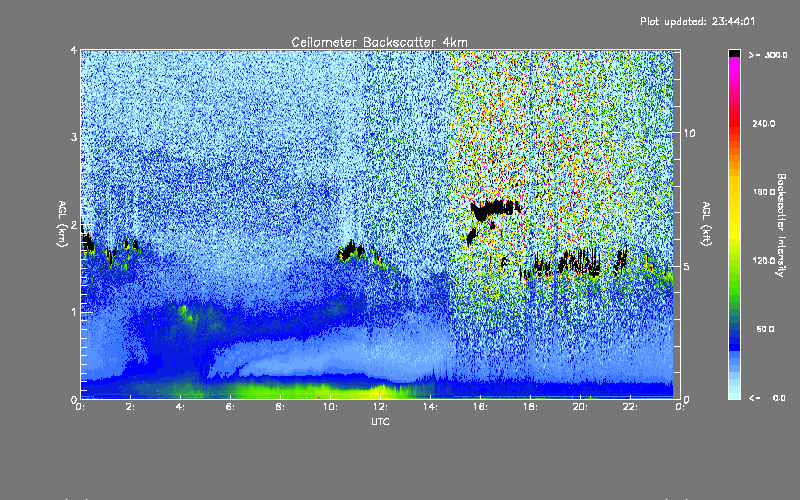The width and height of the screenshot is (800, 500).
Task: Click the '18:' tick on the time axis
Action: point(530,407)
